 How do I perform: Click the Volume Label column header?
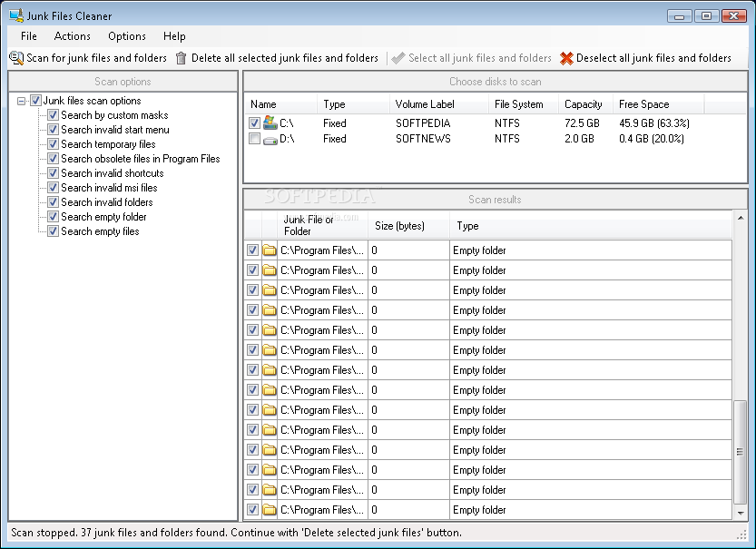(438, 104)
